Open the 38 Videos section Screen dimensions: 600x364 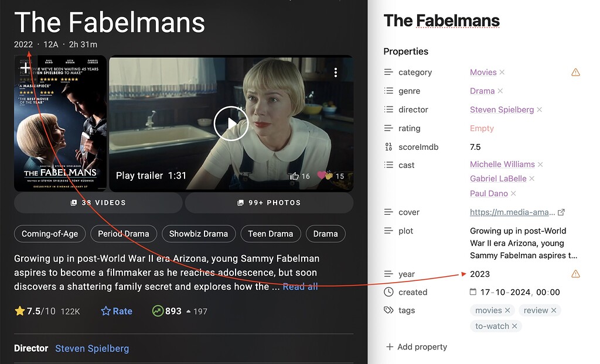[98, 202]
